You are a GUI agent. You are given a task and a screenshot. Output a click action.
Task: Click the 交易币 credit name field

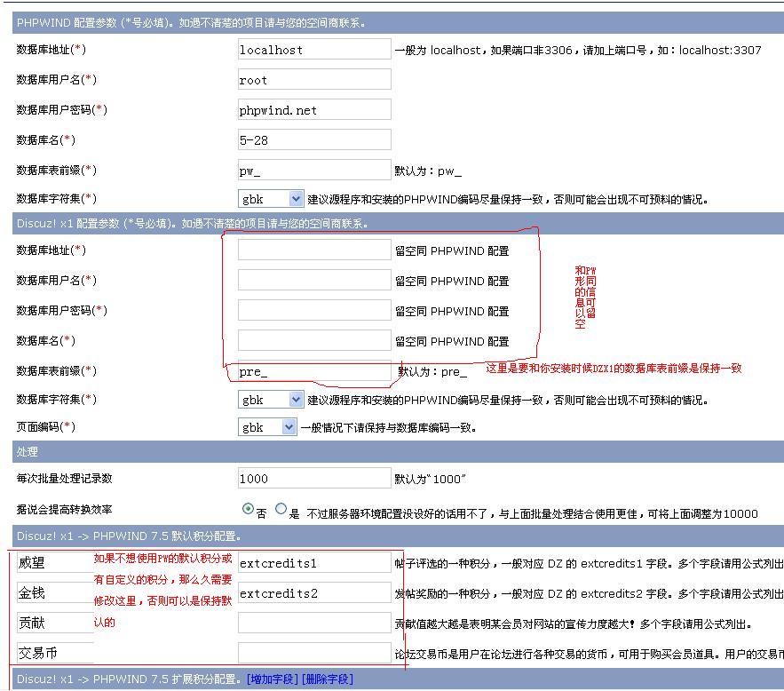55,653
